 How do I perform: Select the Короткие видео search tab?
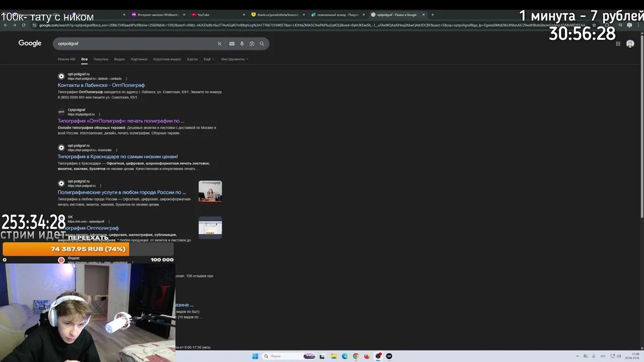coord(167,59)
